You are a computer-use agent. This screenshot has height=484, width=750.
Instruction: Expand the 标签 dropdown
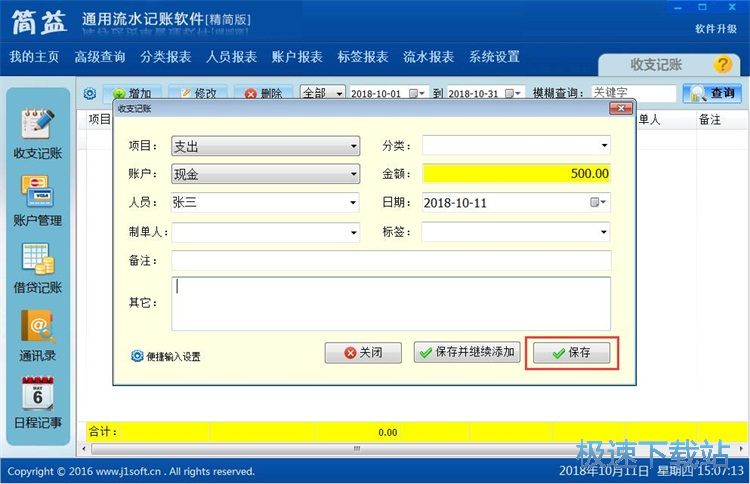point(604,232)
